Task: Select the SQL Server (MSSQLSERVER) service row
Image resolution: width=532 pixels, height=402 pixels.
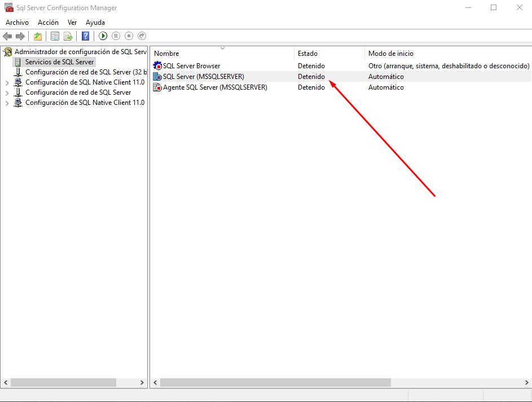Action: pos(203,76)
